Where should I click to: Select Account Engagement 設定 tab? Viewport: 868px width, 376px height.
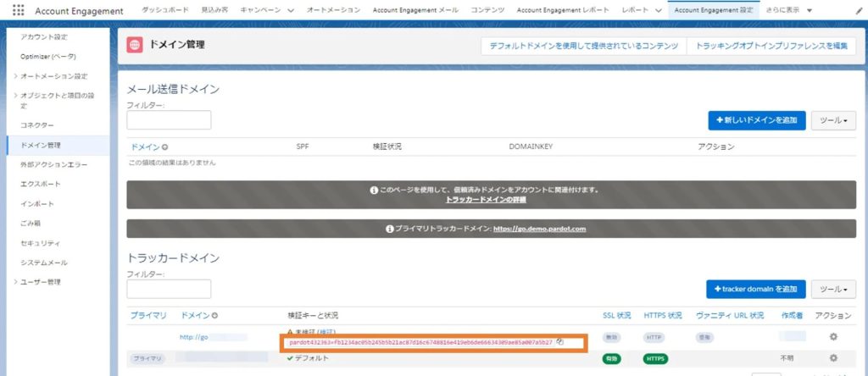(714, 10)
